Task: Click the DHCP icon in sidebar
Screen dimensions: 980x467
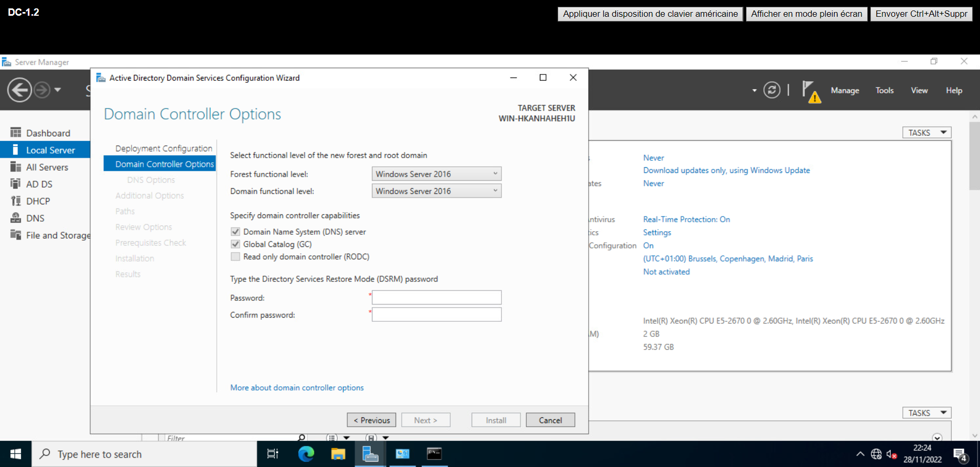Action: [16, 201]
